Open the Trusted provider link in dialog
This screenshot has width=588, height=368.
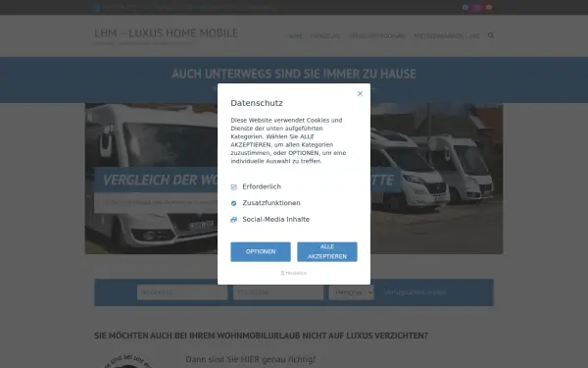[294, 273]
